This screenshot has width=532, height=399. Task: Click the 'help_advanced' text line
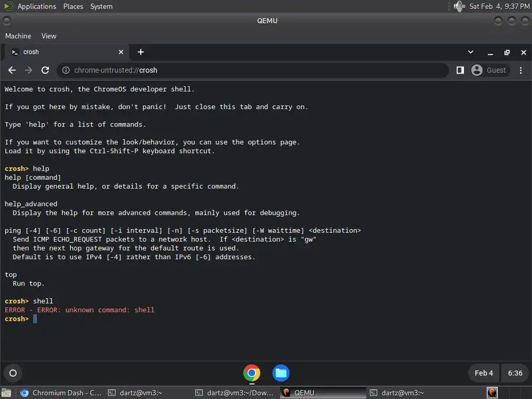click(31, 204)
